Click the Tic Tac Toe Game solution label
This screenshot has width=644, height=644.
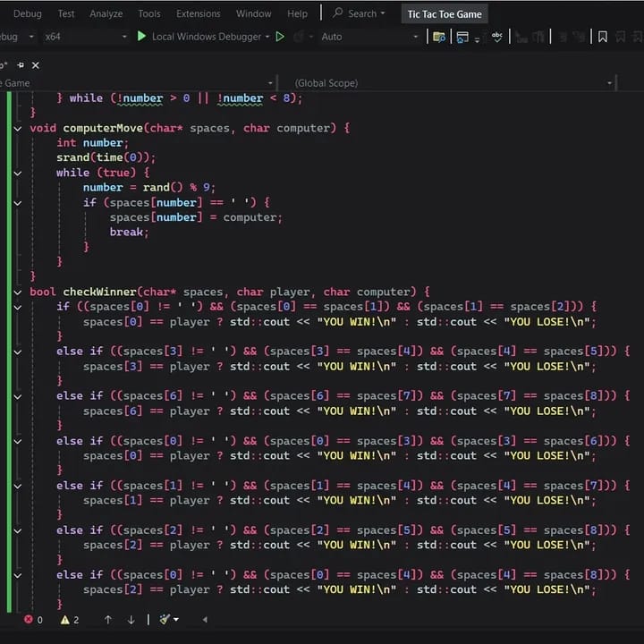(x=445, y=14)
